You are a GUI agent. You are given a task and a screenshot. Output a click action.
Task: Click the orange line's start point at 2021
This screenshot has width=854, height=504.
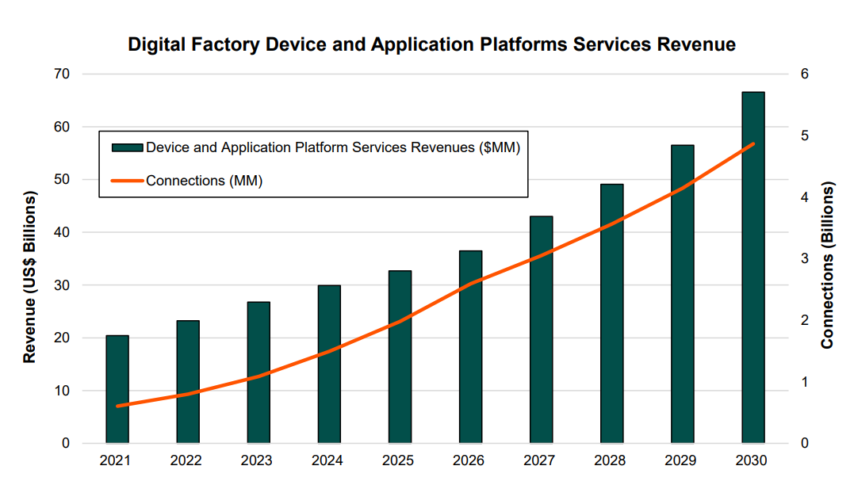tap(117, 406)
